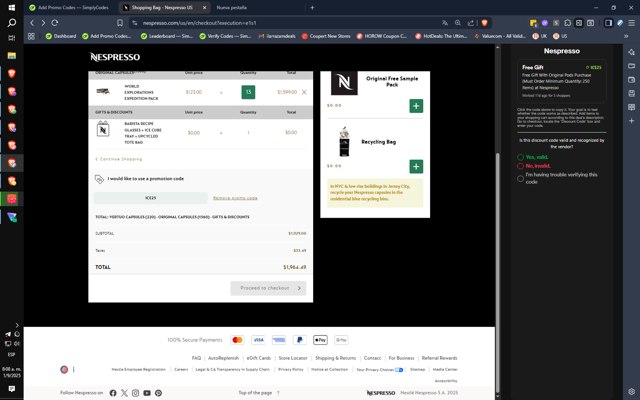
Task: Remove World Explorations pack with the X icon
Action: 304,92
